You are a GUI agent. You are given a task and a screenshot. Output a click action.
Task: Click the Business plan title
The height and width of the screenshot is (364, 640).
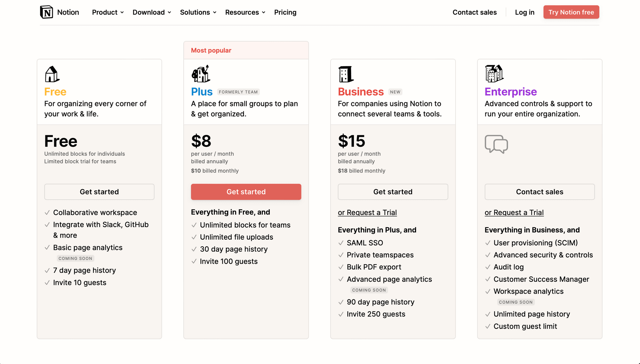tap(361, 92)
